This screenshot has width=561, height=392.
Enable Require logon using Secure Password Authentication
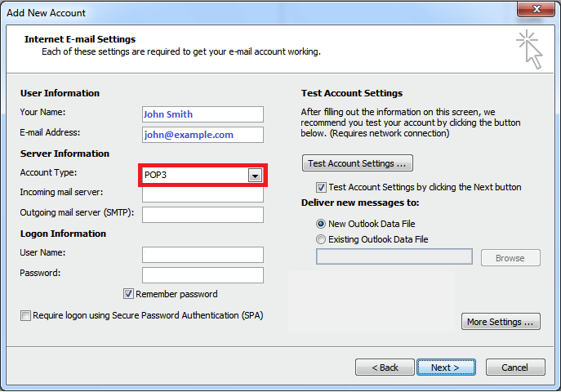tap(25, 316)
